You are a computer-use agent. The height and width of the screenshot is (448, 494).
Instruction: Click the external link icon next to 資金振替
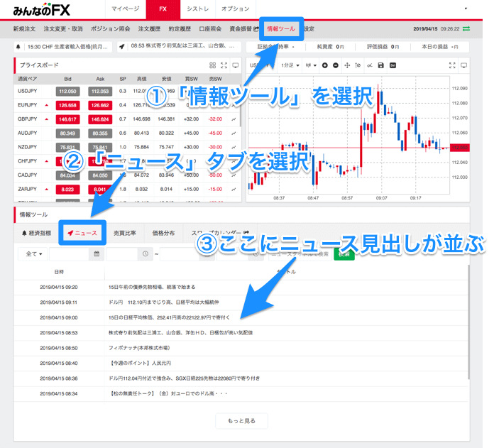(256, 29)
